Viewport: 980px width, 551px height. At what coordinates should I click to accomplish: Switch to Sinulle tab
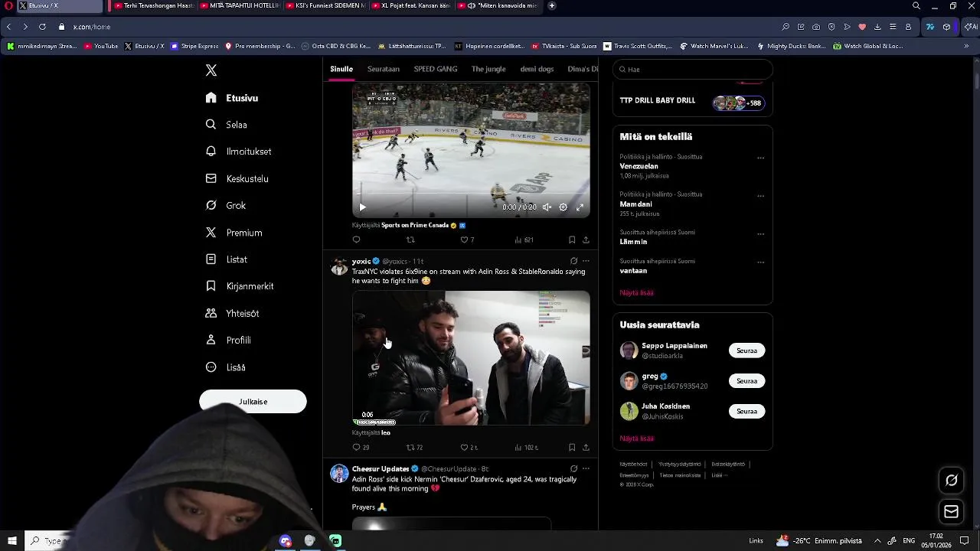(341, 69)
